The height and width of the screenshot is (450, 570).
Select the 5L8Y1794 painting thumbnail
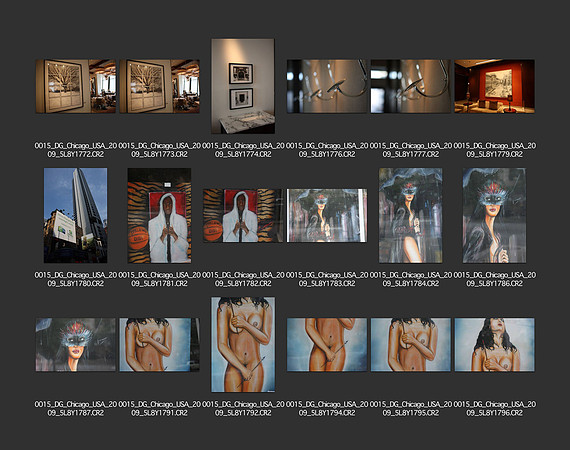[327, 345]
